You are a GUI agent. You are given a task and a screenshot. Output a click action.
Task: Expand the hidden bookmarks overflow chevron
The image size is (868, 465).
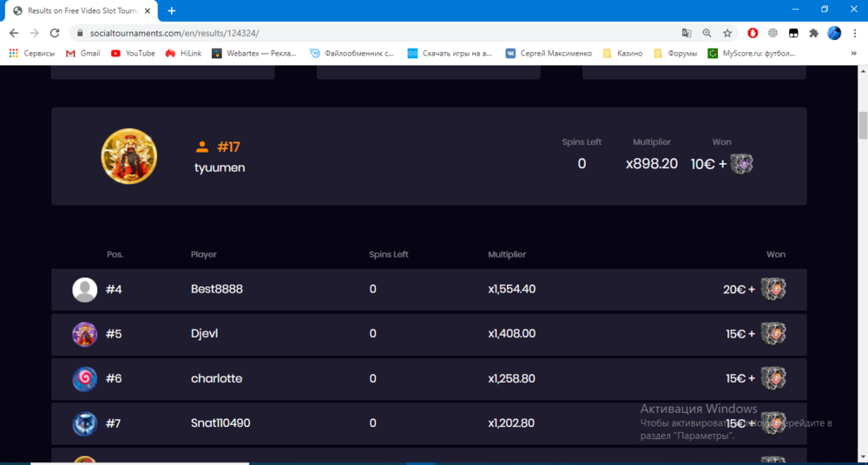pos(854,53)
